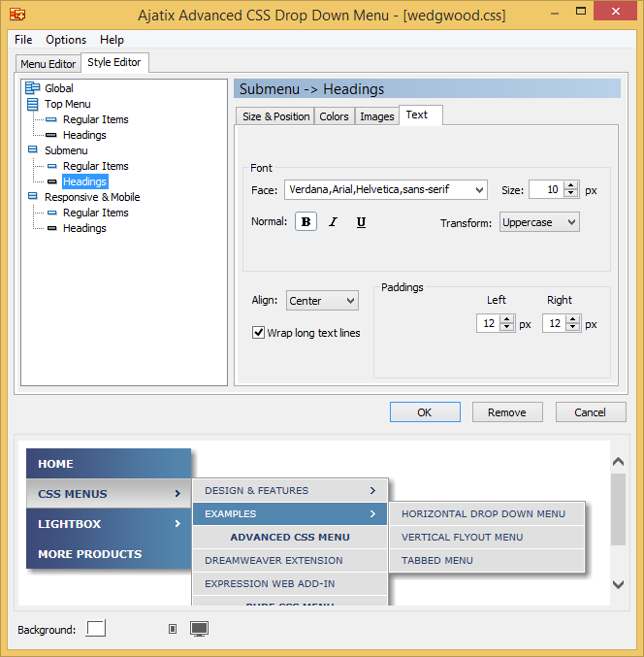Click preview scrollbar up arrow
Screen dimensions: 644x657
pos(618,462)
